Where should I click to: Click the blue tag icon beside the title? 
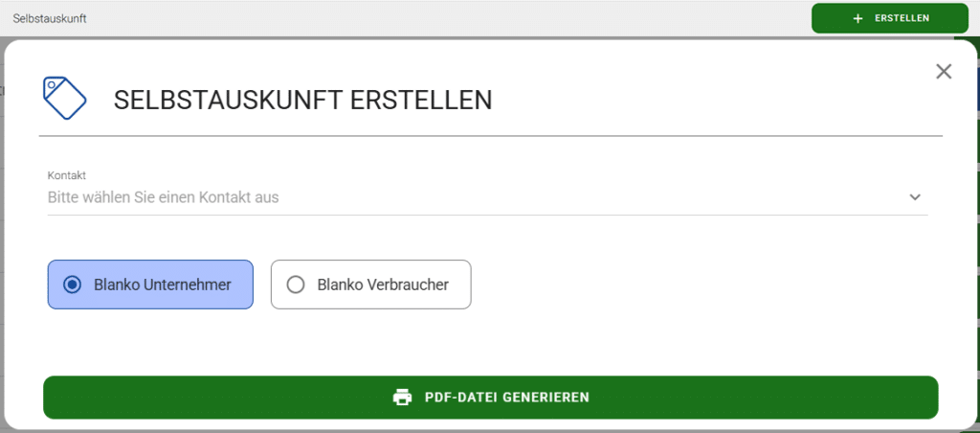pyautogui.click(x=64, y=99)
